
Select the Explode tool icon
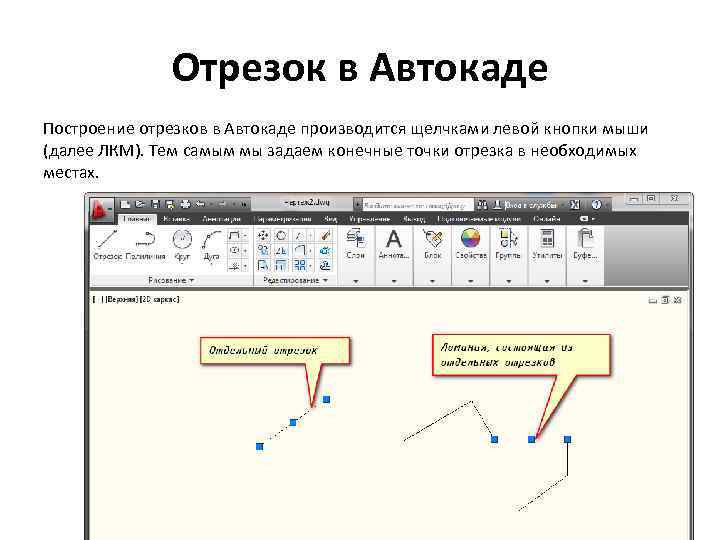coord(326,250)
